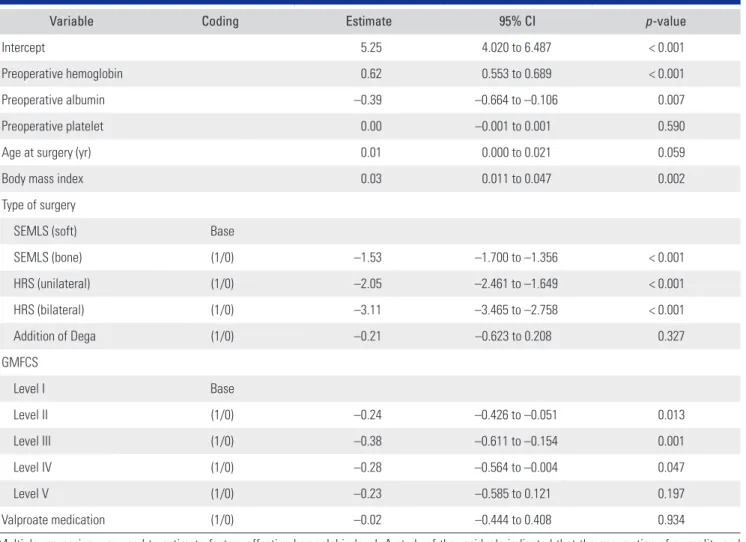746x542 pixels.
Task: Select the interval –3.465 to –2.758
Action: [x=516, y=310]
